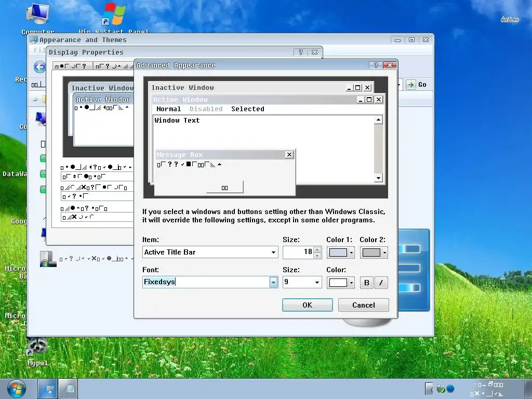This screenshot has width=532, height=399.
Task: Open the notepad taskbar button
Action: [69, 389]
